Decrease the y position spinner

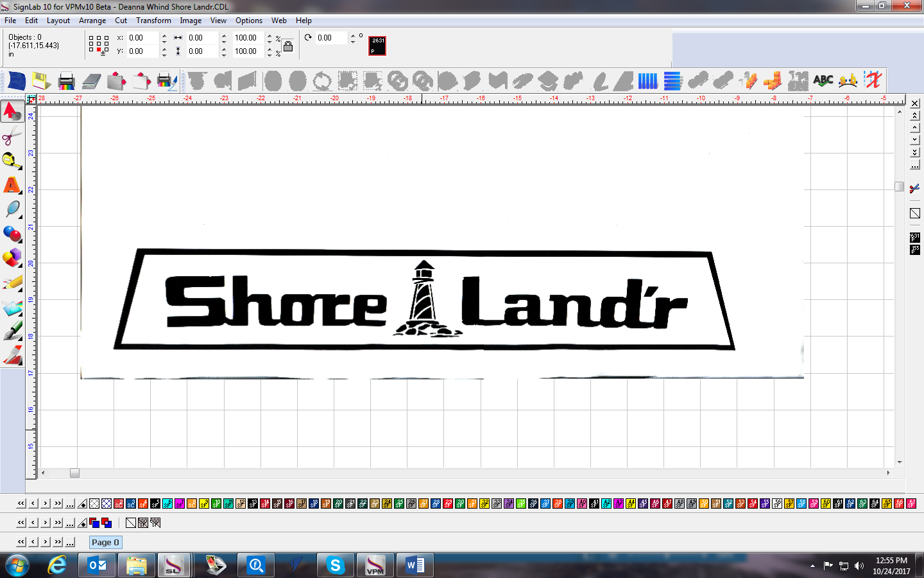(164, 55)
